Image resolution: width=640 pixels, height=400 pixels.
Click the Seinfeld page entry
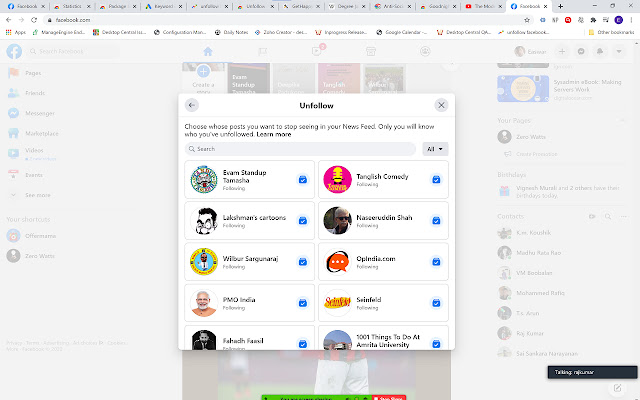click(x=383, y=303)
